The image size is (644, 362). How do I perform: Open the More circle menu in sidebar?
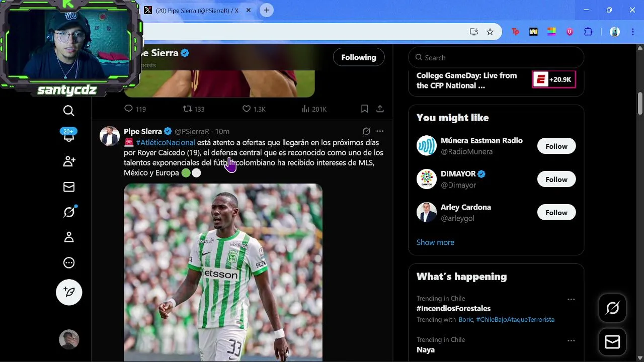pos(69,262)
